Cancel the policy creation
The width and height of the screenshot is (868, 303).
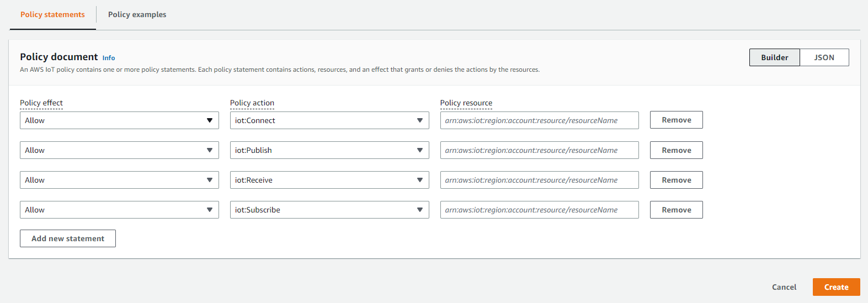(x=784, y=287)
